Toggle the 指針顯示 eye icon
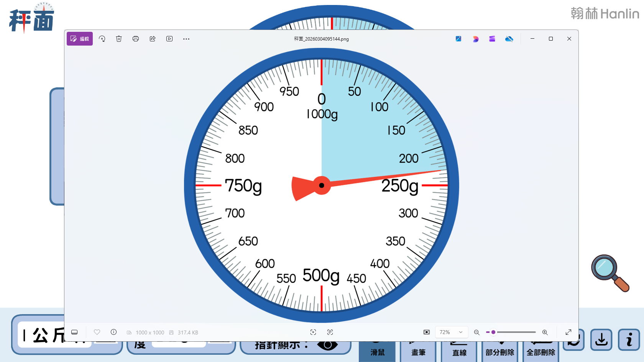Viewport: 644px width, 362px height. [x=327, y=345]
